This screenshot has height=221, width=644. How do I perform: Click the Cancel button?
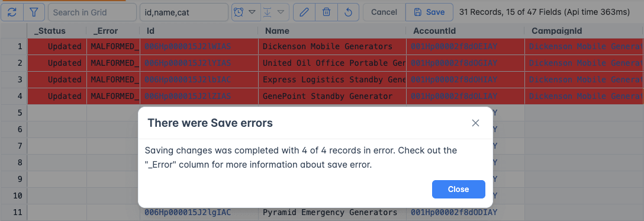(x=384, y=12)
